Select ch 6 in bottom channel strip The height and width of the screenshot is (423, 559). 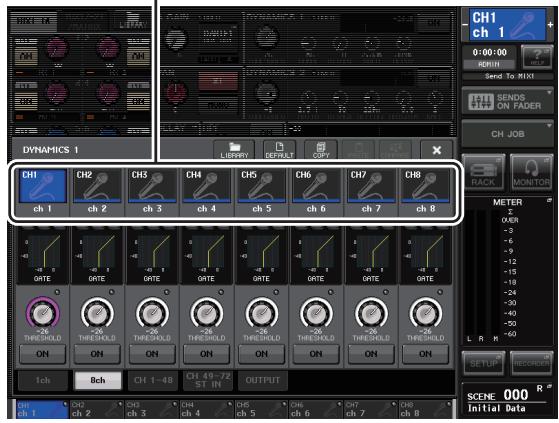pos(316,409)
